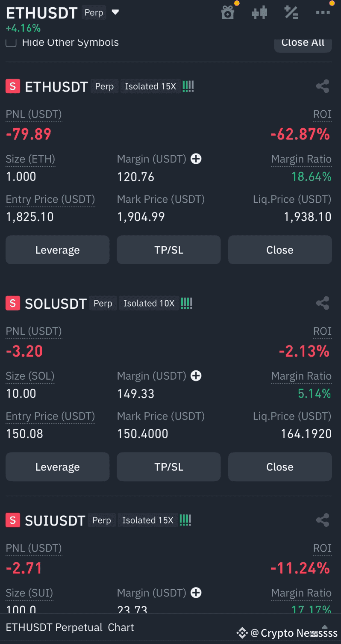Screen dimensions: 341x644
Task: Set TP/SL for the SOLUSDT position
Action: point(169,467)
